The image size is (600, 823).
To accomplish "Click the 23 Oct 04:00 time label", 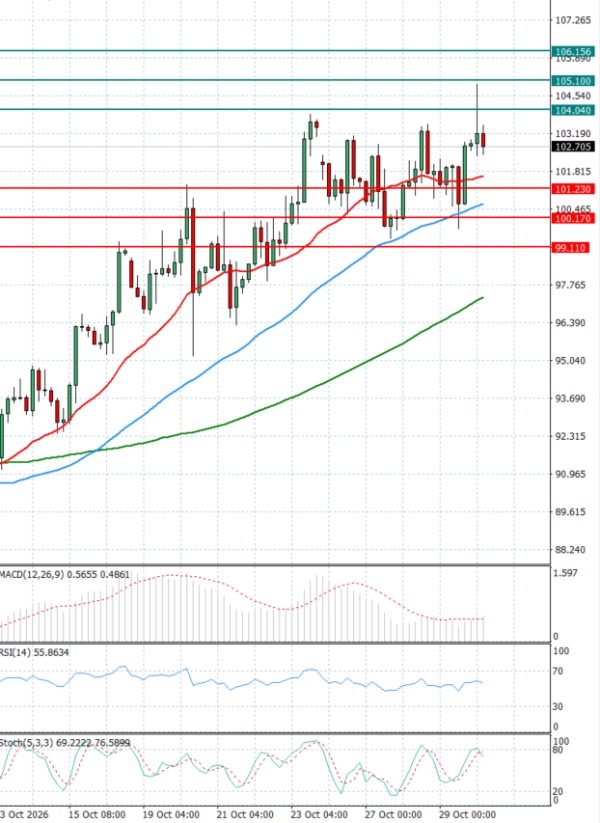I will (x=319, y=815).
